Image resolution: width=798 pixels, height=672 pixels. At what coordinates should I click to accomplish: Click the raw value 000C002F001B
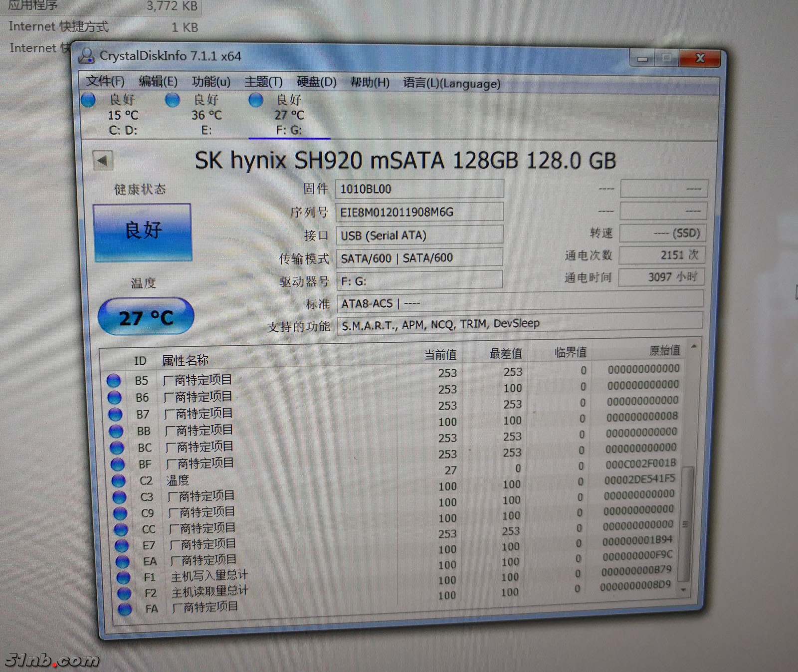click(641, 464)
